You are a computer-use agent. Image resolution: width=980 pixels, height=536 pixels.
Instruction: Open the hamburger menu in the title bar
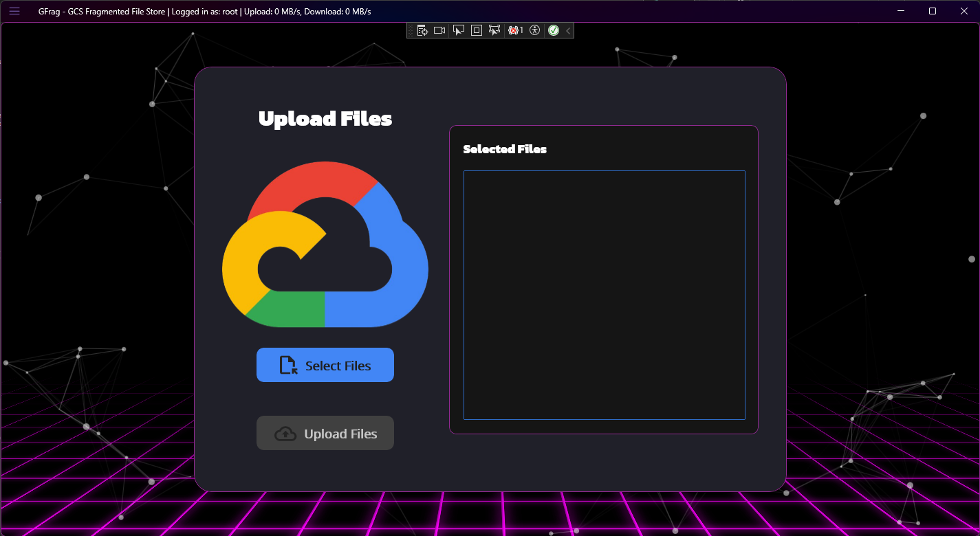pos(14,11)
